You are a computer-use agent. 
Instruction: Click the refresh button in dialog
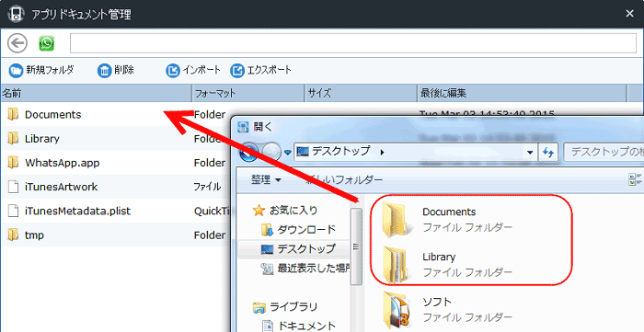(x=548, y=153)
